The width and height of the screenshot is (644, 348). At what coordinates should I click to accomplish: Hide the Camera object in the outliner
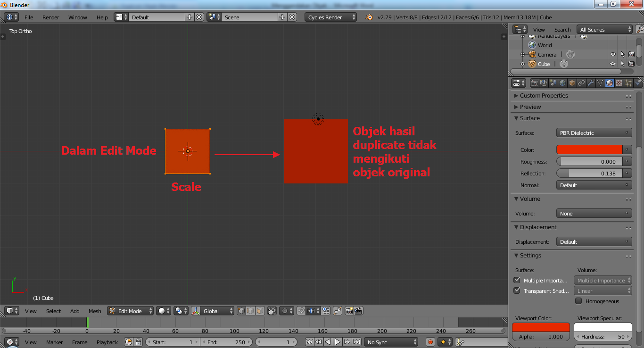tap(612, 54)
